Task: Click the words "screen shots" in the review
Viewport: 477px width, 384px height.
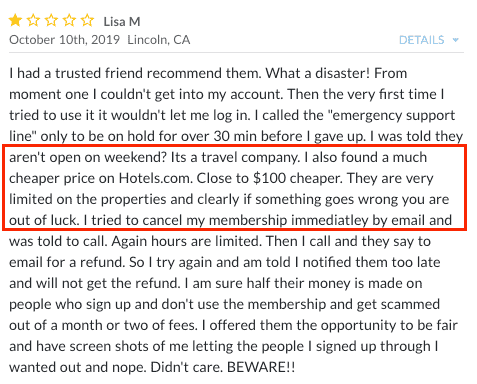Action: (109, 346)
